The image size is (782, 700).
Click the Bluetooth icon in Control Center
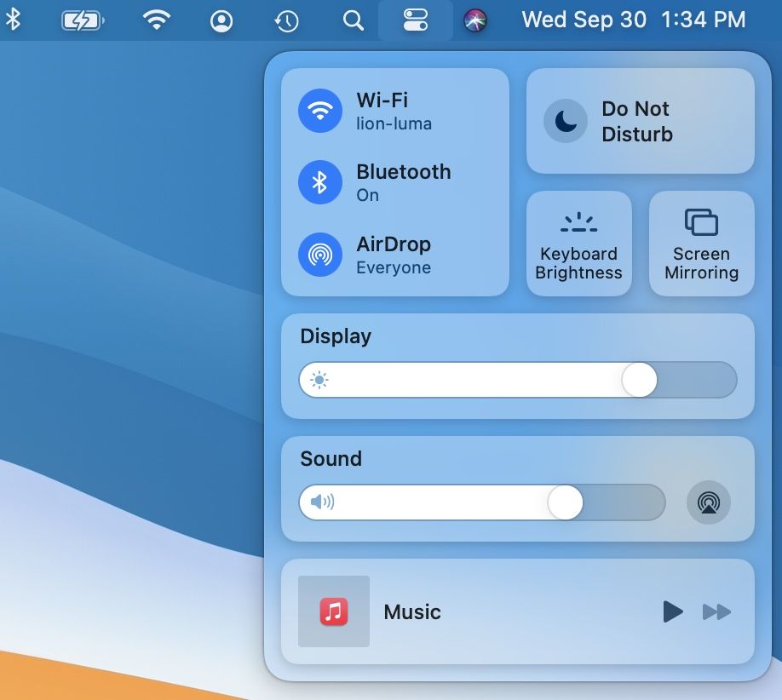[x=319, y=182]
